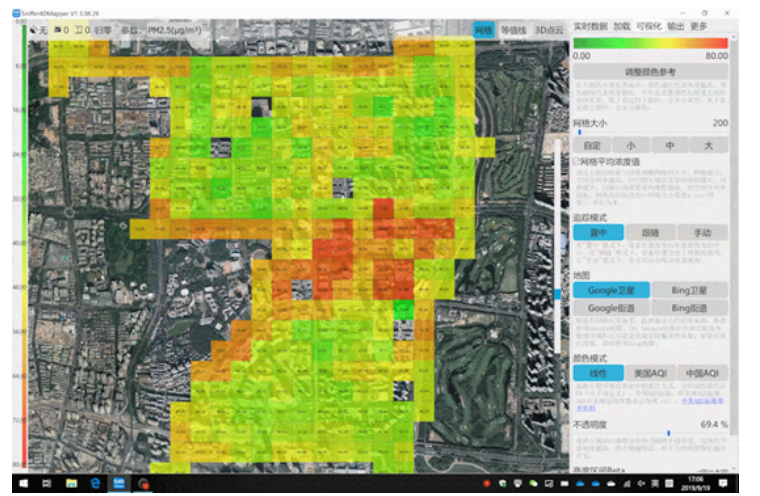Choose the Bing街道 map source
This screenshot has width=760, height=496.
point(689,308)
